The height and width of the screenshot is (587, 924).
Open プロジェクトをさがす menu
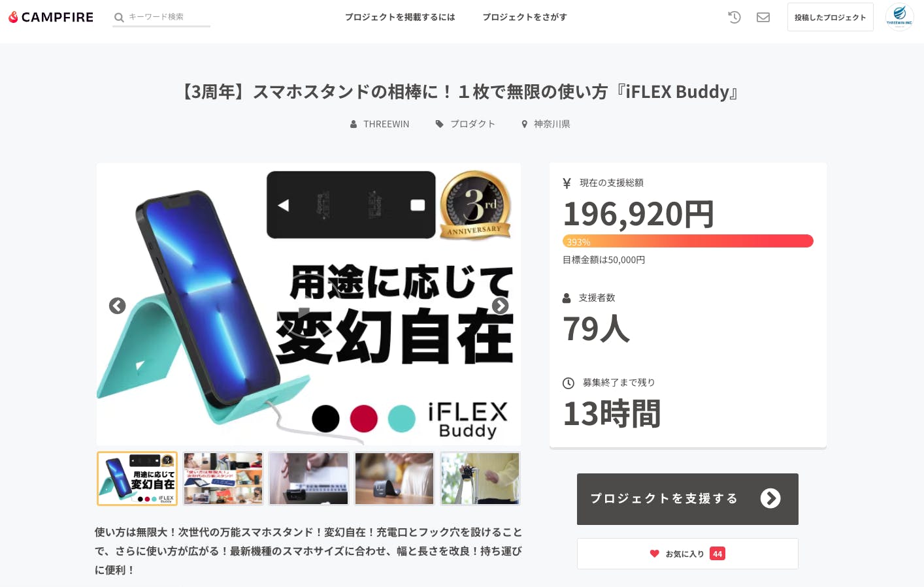pos(525,17)
